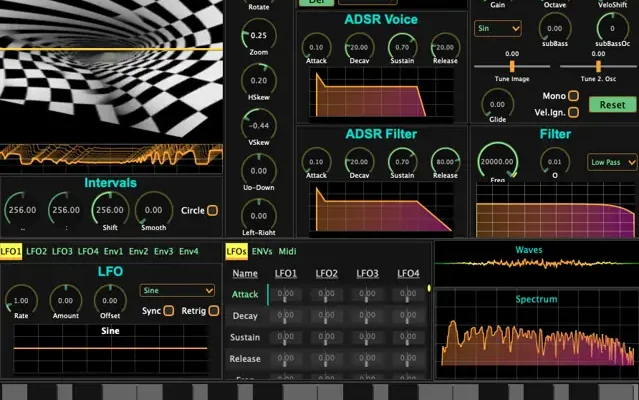The width and height of the screenshot is (639, 400).
Task: Click the ADSR Voice Release knob
Action: click(x=445, y=47)
